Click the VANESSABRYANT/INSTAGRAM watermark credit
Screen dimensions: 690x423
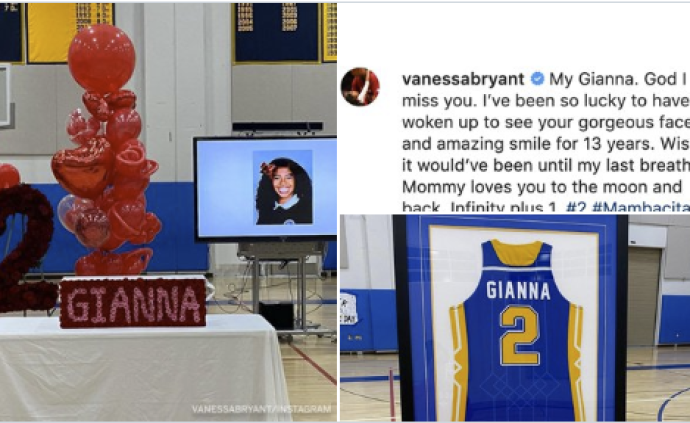tap(261, 409)
